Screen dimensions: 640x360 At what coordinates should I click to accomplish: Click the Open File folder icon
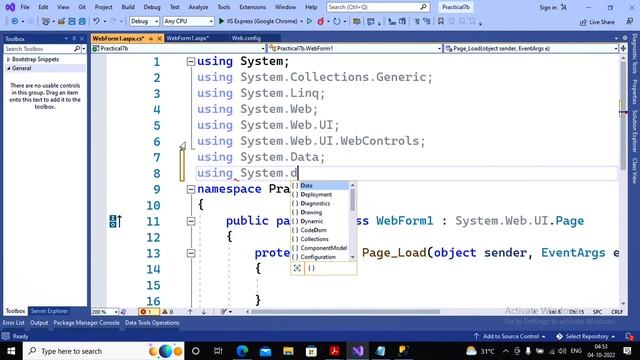(x=61, y=21)
